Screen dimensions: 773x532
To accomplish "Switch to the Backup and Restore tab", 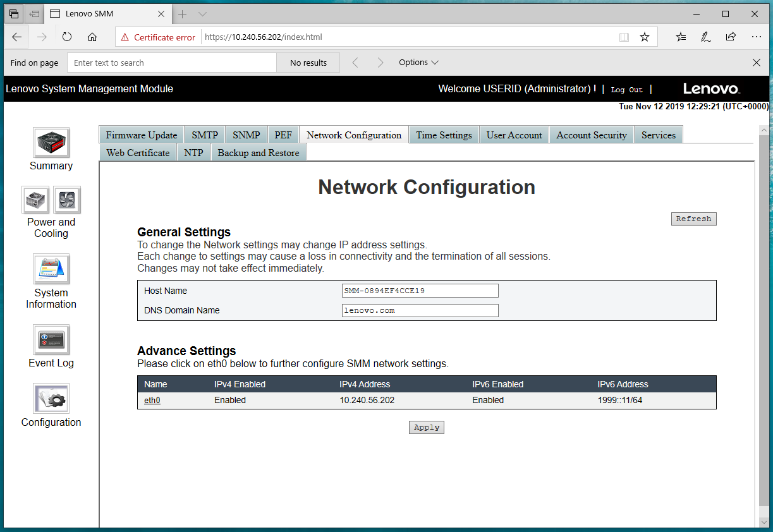I will [259, 153].
